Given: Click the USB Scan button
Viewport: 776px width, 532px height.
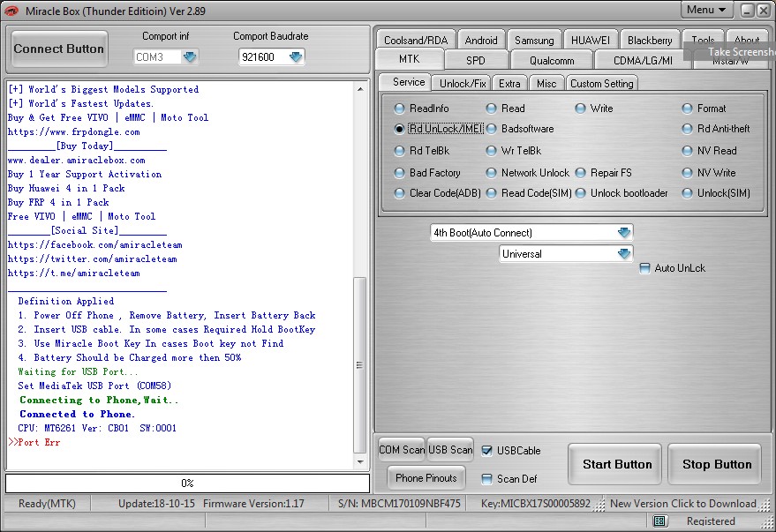Looking at the screenshot, I should 450,449.
